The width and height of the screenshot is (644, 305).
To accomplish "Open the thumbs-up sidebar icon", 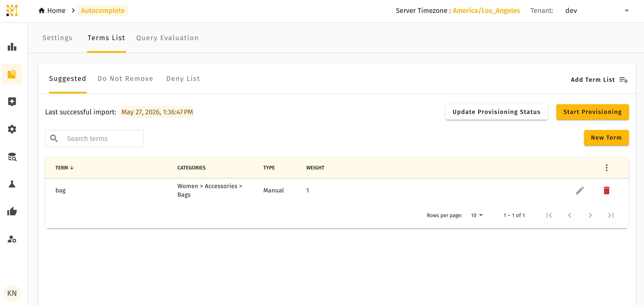I will tap(12, 211).
